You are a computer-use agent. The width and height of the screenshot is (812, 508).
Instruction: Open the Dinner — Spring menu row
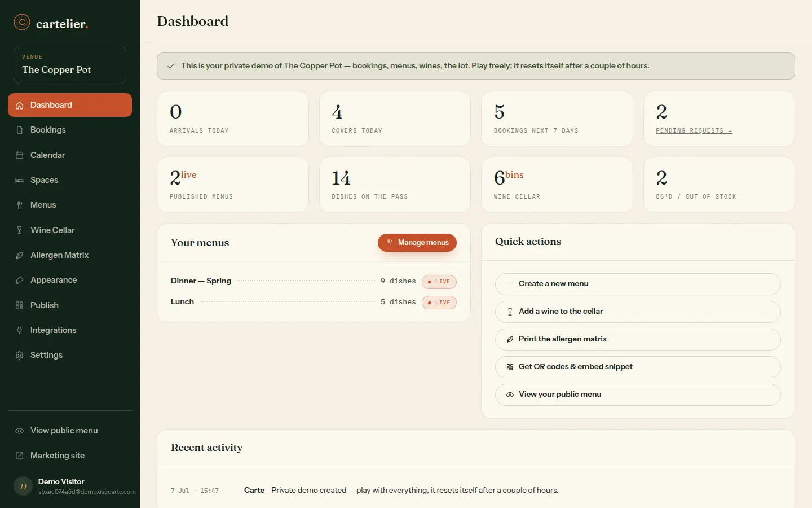tap(314, 281)
